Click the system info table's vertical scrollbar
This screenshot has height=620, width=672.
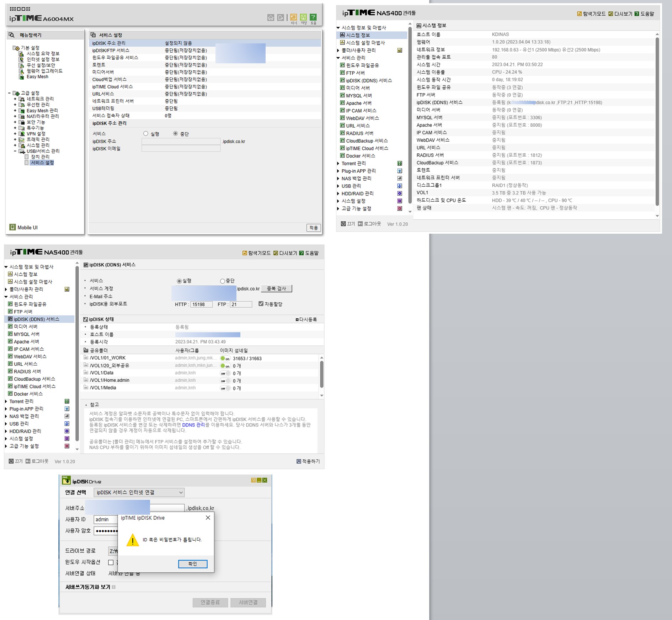[x=657, y=121]
